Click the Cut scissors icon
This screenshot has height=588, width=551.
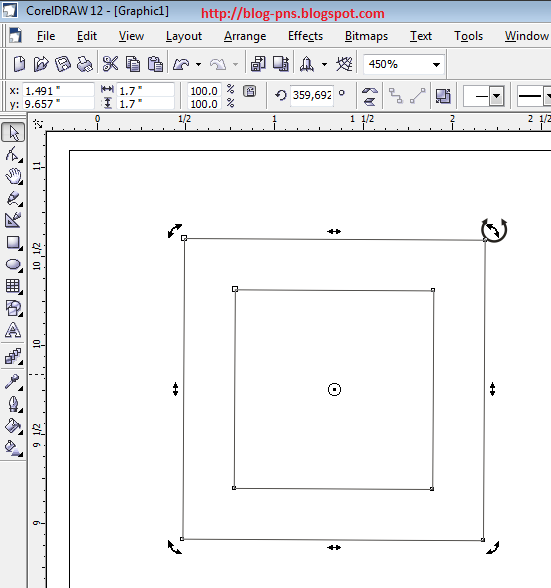click(x=110, y=64)
